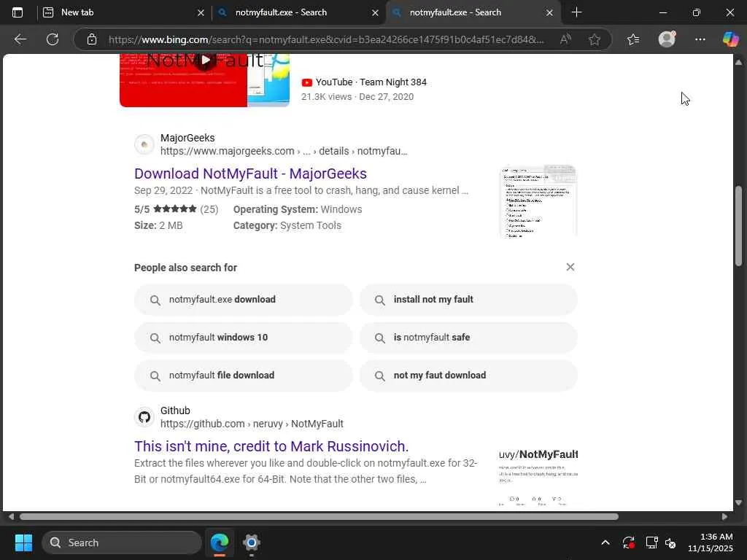Image resolution: width=747 pixels, height=560 pixels.
Task: Show hidden system tray icons
Action: tap(605, 542)
